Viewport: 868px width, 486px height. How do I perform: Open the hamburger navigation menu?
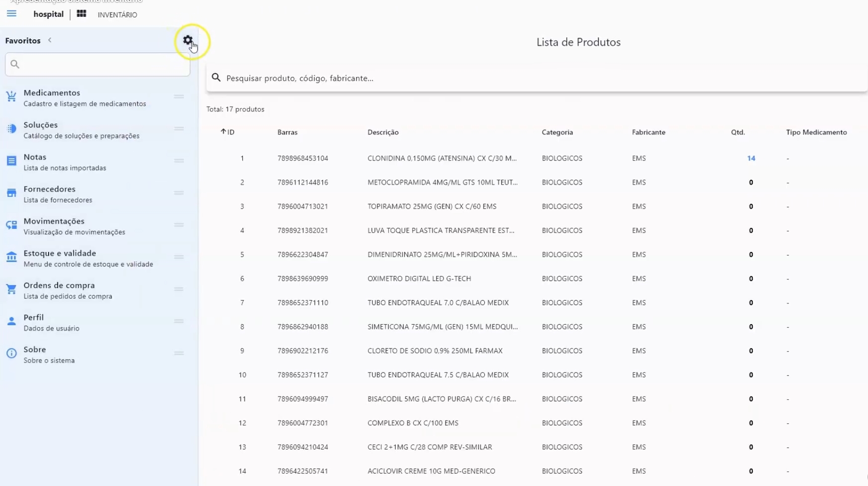(x=11, y=13)
